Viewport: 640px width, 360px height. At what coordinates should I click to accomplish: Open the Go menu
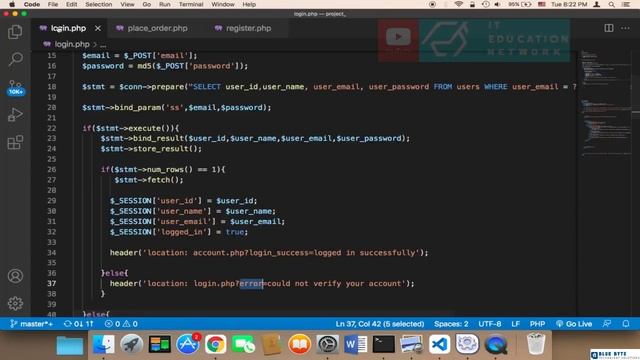pyautogui.click(x=147, y=4)
